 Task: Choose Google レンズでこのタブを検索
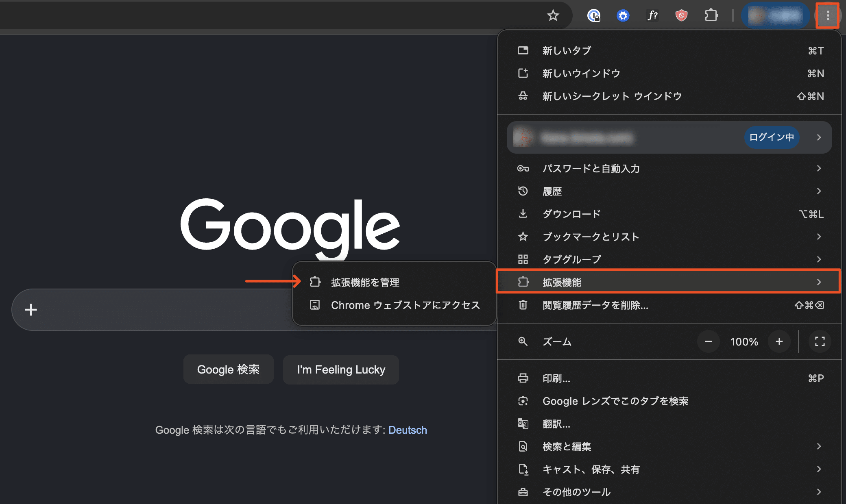point(669,401)
